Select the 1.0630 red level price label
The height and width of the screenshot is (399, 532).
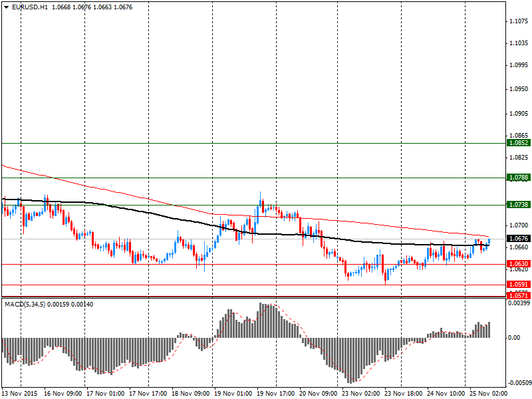519,263
